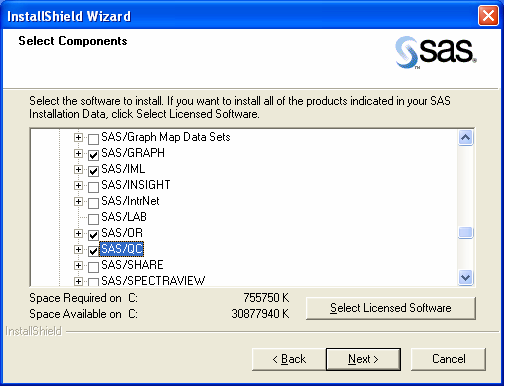Uncheck the SAS/IML checkbox
Image resolution: width=505 pixels, height=387 pixels.
pyautogui.click(x=93, y=171)
